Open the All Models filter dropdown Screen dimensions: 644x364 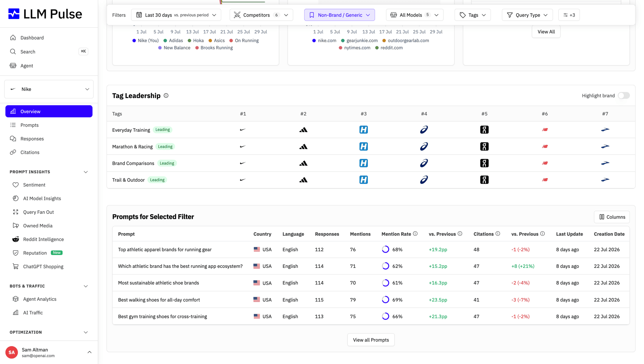pos(414,15)
